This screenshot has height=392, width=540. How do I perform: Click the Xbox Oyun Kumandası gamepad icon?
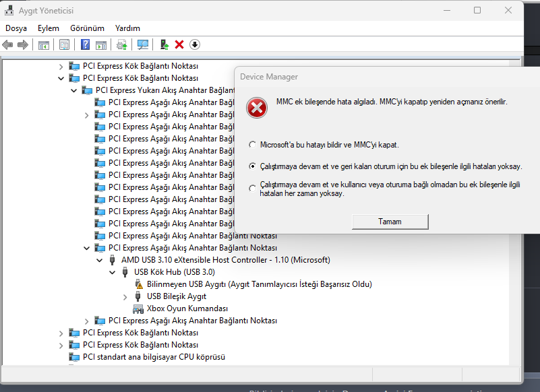pos(138,308)
